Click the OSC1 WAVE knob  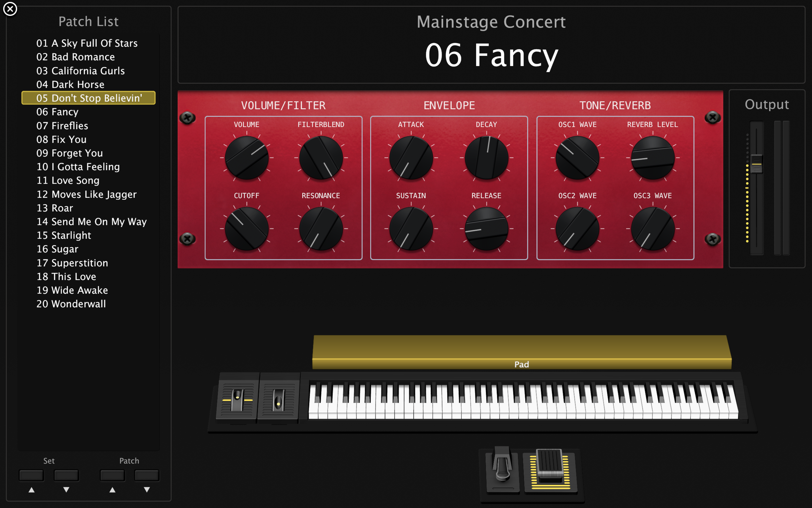[577, 158]
